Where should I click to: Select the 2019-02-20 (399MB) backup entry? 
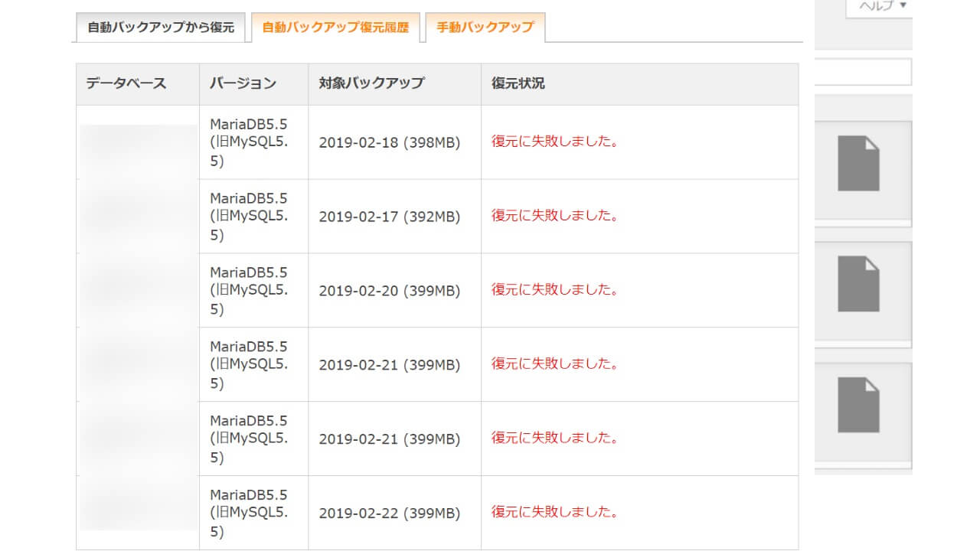389,291
